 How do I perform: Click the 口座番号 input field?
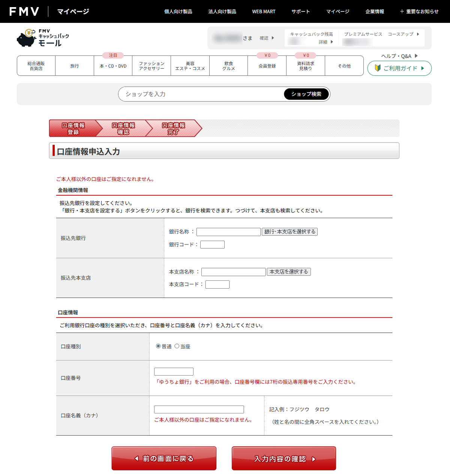coord(174,371)
